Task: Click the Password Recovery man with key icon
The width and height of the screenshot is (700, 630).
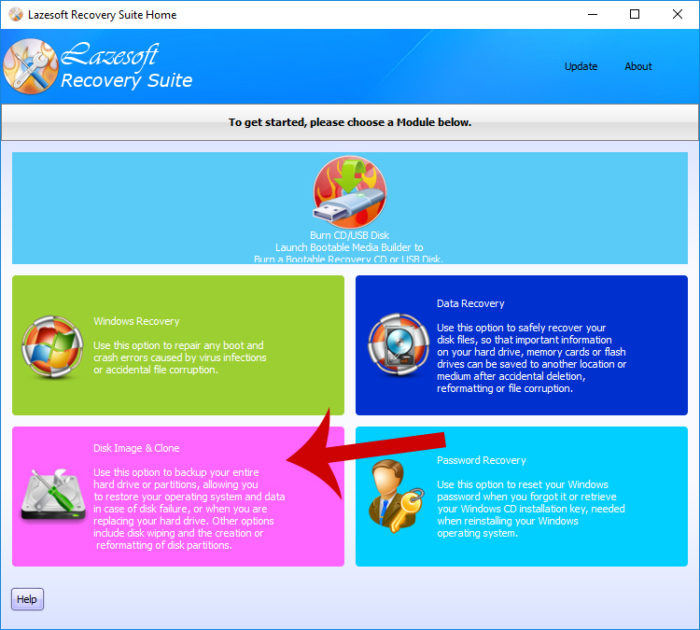Action: [x=396, y=496]
